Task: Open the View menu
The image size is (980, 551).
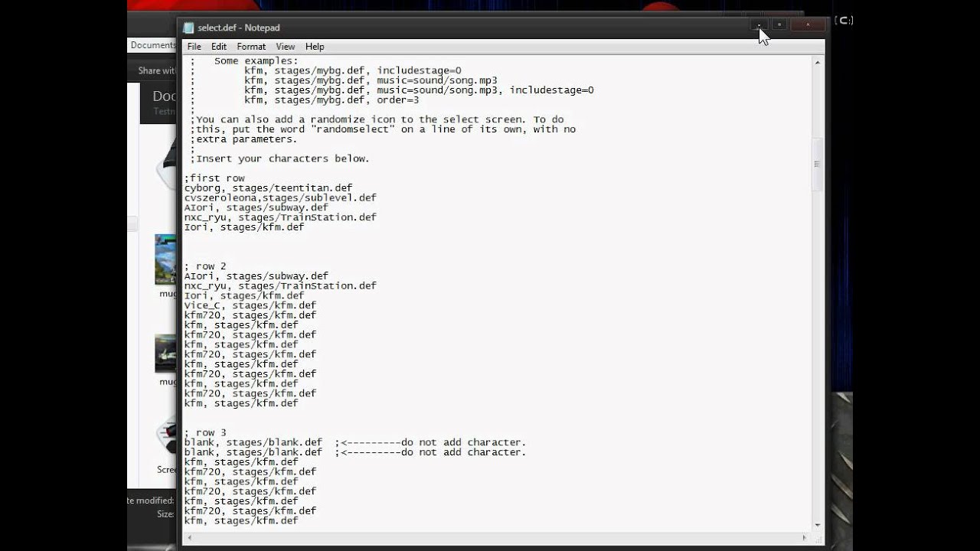Action: pos(286,47)
